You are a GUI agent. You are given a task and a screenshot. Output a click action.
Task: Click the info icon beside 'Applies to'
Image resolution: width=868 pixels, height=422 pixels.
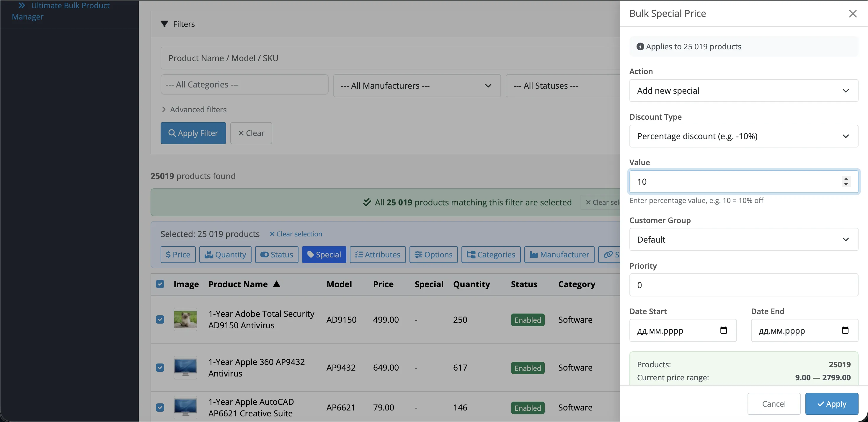coord(640,47)
